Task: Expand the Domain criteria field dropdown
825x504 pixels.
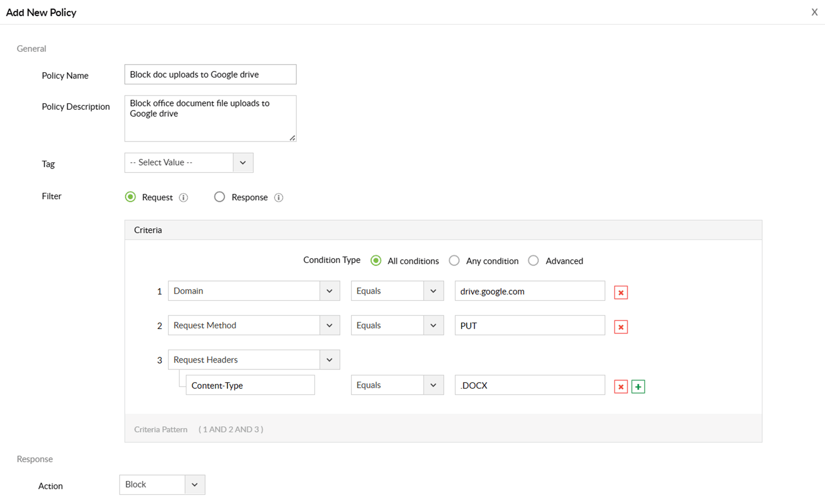Action: point(329,291)
